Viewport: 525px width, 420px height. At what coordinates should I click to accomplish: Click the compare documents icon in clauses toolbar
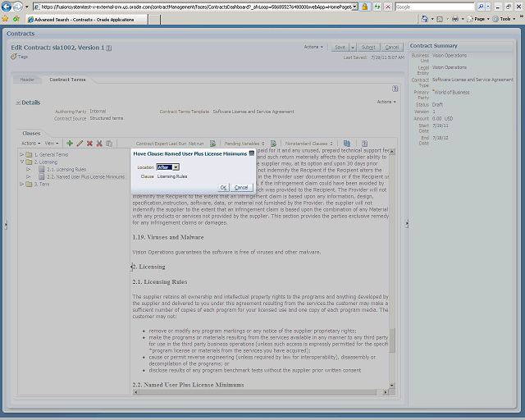point(347,144)
